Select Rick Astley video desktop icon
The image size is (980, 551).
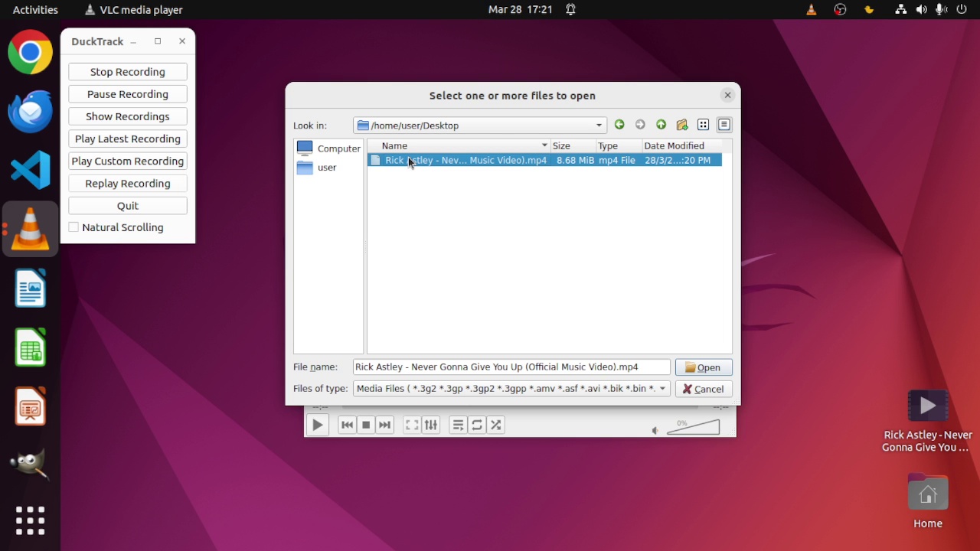928,422
